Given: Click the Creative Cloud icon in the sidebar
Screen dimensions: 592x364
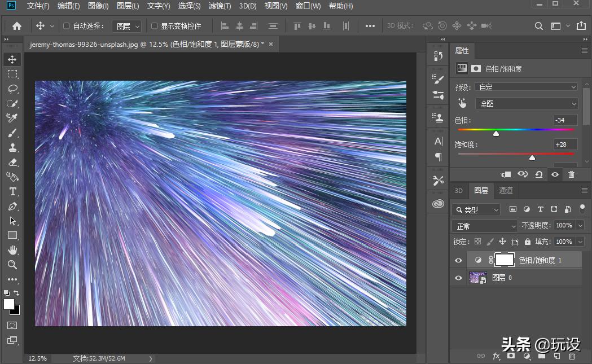Looking at the screenshot, I should [437, 203].
